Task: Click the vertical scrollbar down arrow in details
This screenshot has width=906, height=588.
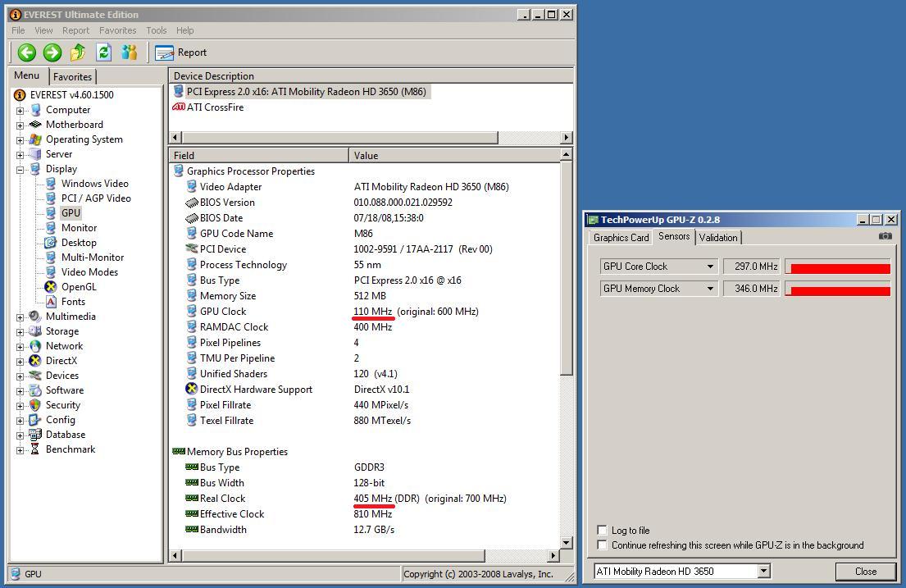Action: click(x=567, y=543)
